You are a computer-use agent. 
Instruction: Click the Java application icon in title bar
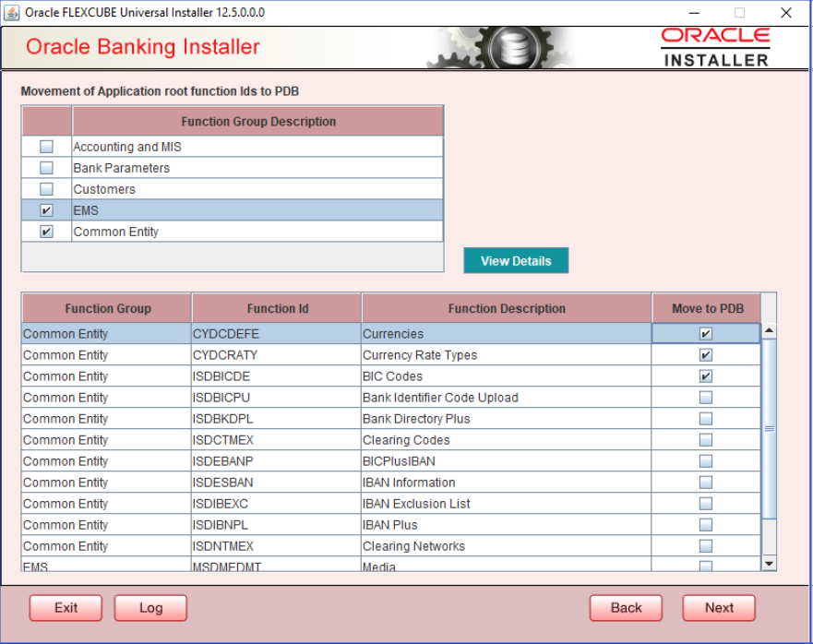coord(11,12)
